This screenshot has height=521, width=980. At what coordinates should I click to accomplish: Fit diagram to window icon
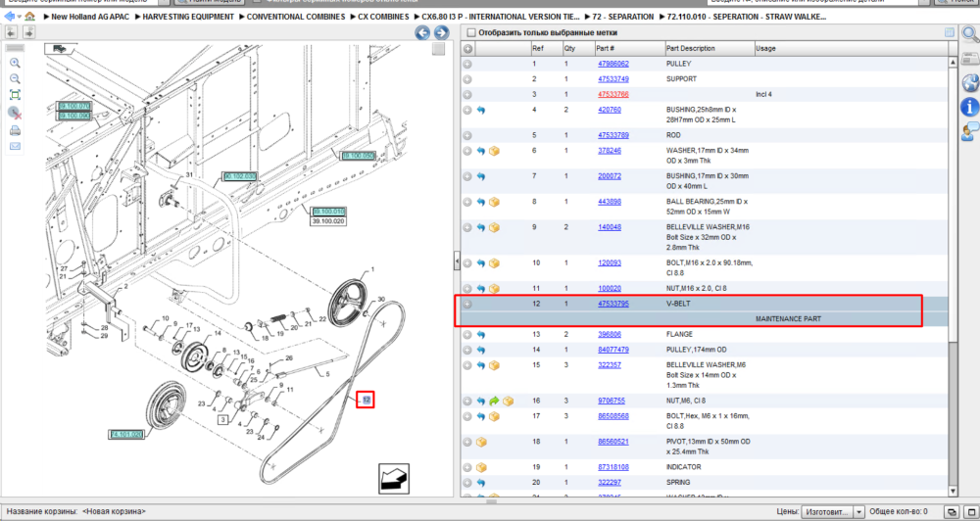pyautogui.click(x=15, y=95)
